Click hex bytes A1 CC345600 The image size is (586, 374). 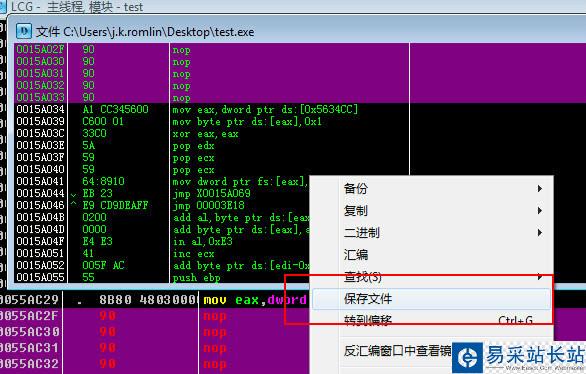click(x=115, y=109)
